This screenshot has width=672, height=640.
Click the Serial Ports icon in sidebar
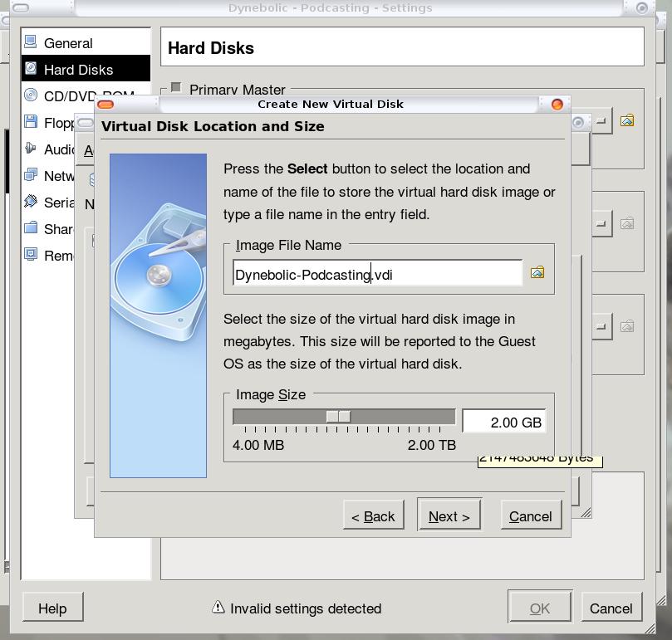point(32,202)
